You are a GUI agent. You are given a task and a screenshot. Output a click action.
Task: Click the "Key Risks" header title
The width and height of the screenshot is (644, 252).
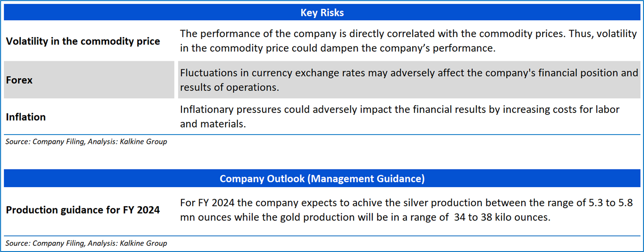click(322, 13)
